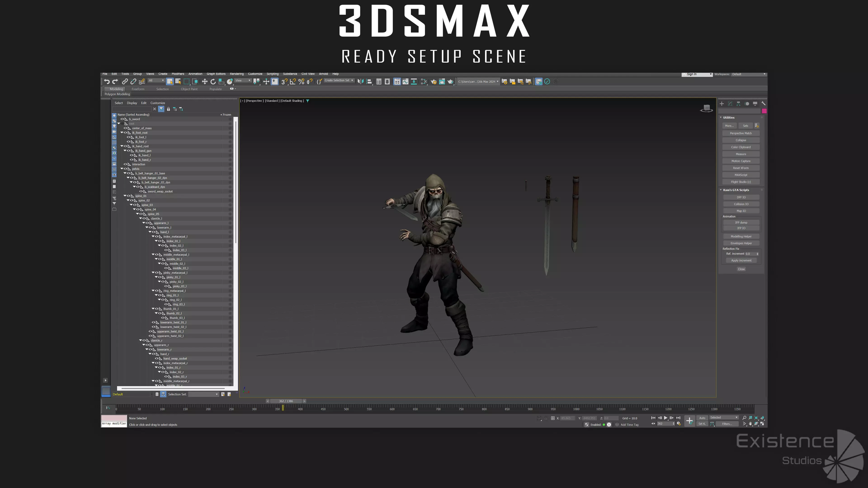
Task: Activate the Select and Link tool
Action: 125,82
